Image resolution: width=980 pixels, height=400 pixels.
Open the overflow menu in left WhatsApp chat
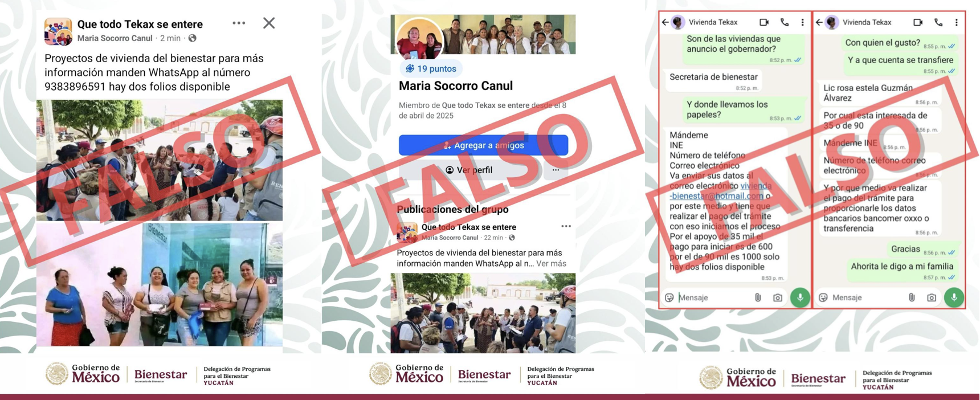click(803, 22)
